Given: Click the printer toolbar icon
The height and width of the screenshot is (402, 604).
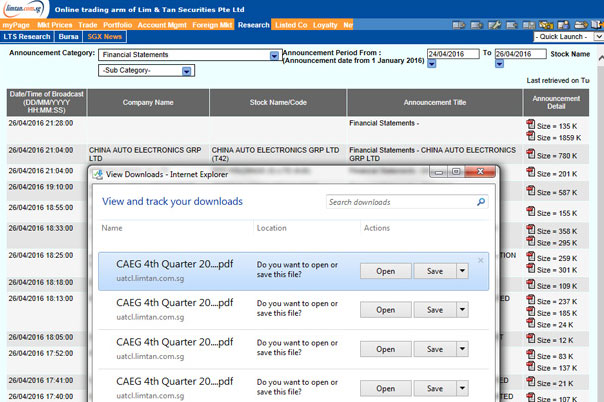Looking at the screenshot, I should tap(581, 25).
